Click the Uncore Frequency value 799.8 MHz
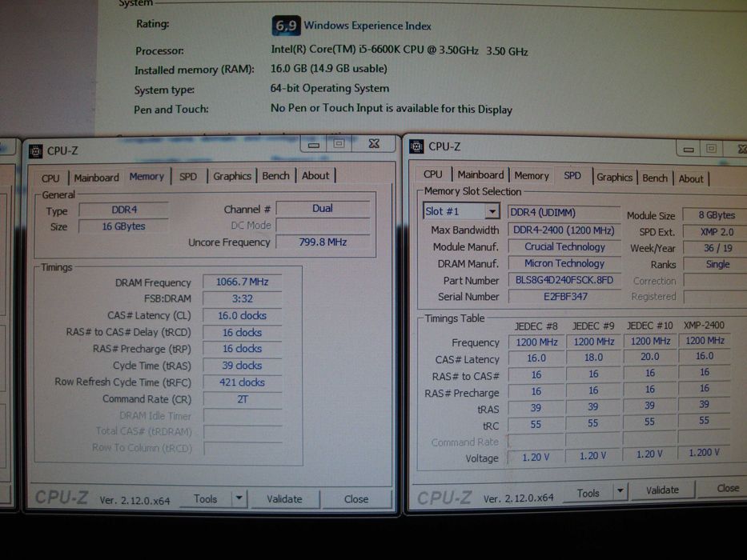Viewport: 747px width, 560px height. [x=323, y=242]
